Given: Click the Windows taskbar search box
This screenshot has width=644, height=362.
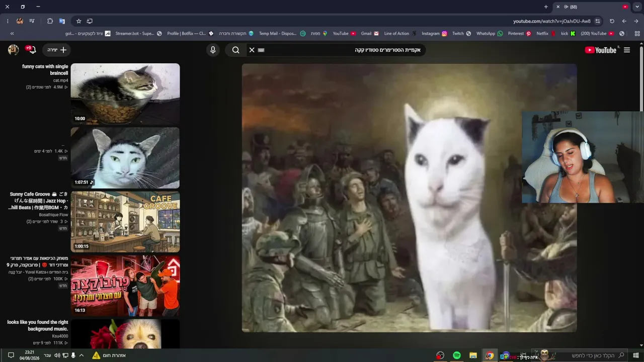Looking at the screenshot, I should [579, 355].
